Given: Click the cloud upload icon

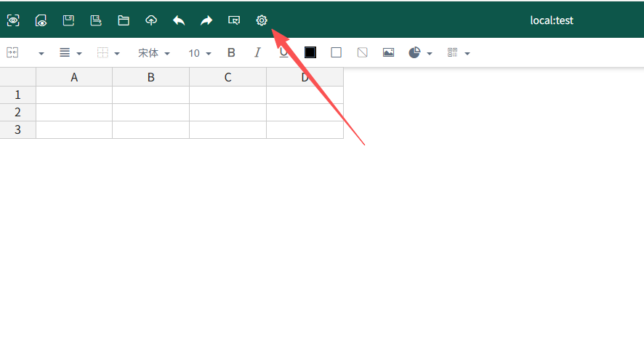Looking at the screenshot, I should [x=151, y=20].
